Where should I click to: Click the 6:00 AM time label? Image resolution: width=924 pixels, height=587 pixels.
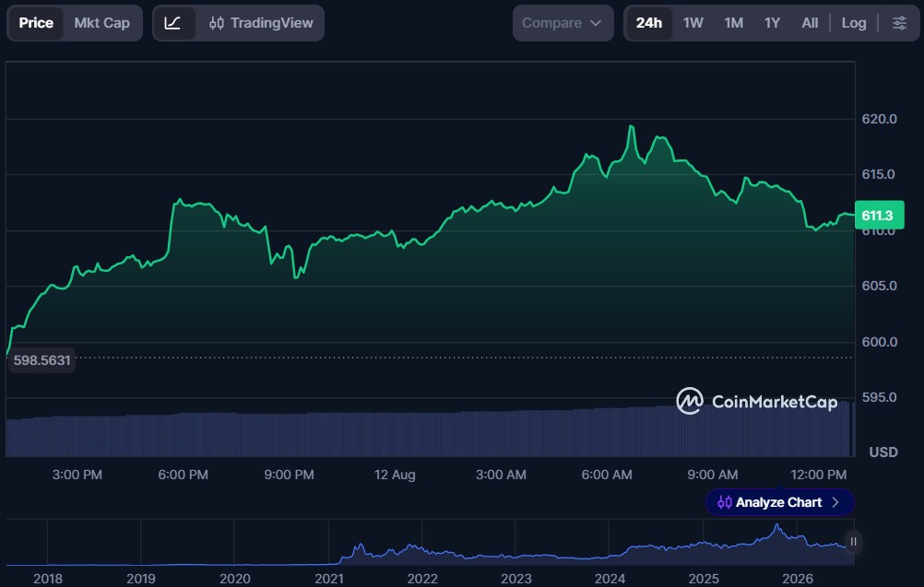click(x=607, y=475)
